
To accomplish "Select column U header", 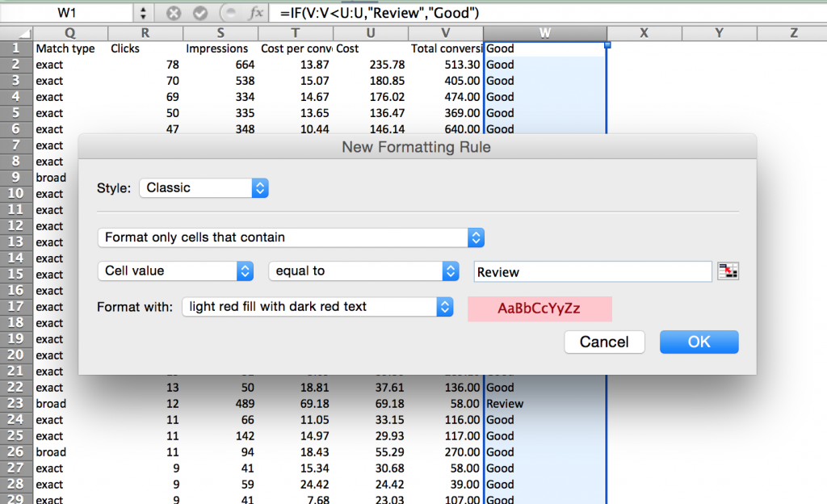I will [371, 33].
